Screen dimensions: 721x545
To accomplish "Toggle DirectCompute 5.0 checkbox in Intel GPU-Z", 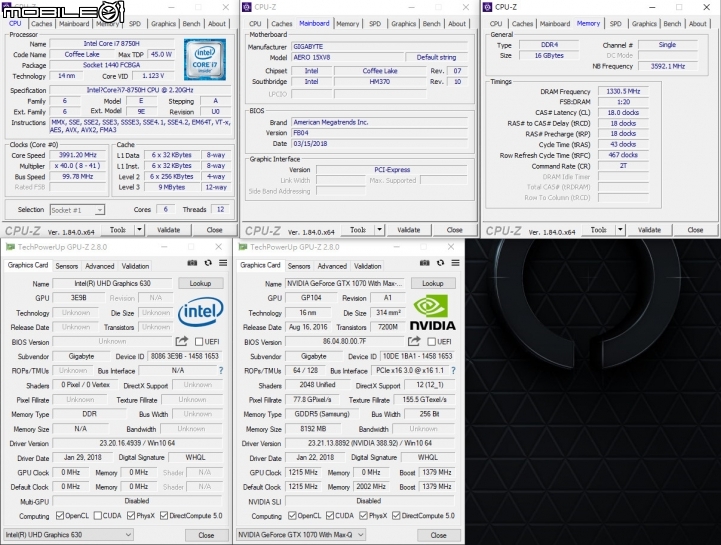I will (x=164, y=516).
